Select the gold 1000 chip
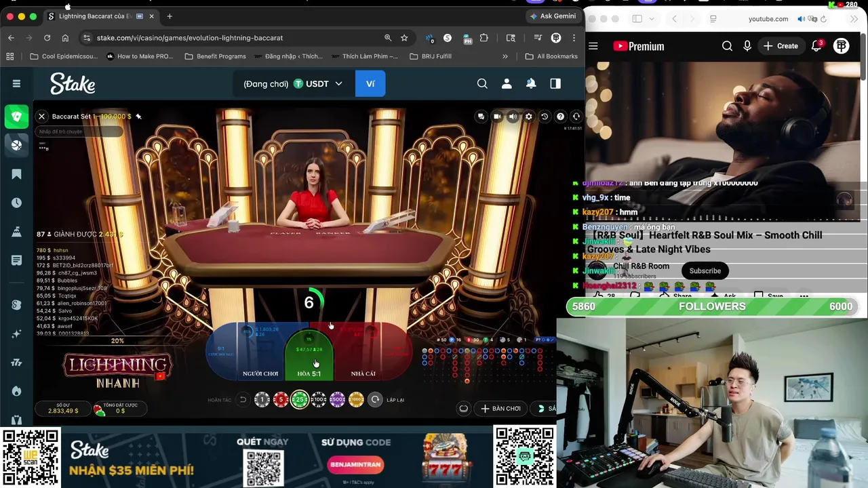The height and width of the screenshot is (488, 868). point(356,400)
